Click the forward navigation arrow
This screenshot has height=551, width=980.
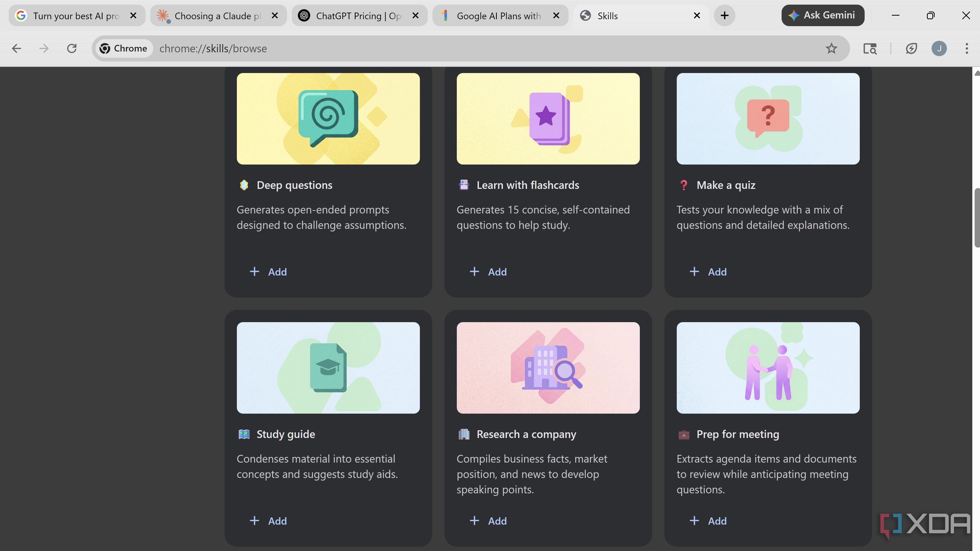[44, 48]
